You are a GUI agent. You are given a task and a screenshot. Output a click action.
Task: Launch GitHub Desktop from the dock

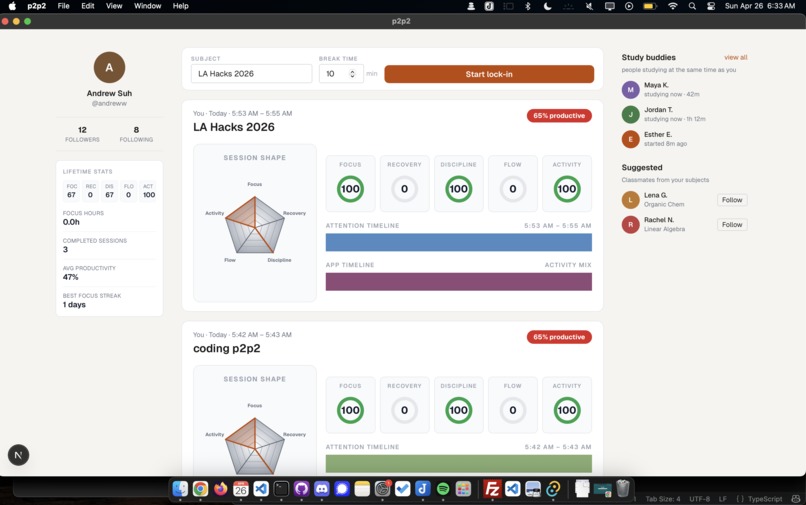[301, 488]
